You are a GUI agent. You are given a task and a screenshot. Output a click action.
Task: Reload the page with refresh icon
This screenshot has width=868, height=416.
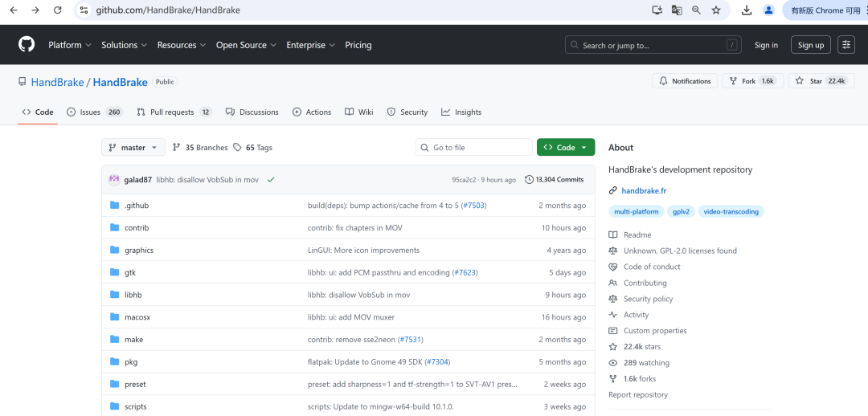(57, 10)
